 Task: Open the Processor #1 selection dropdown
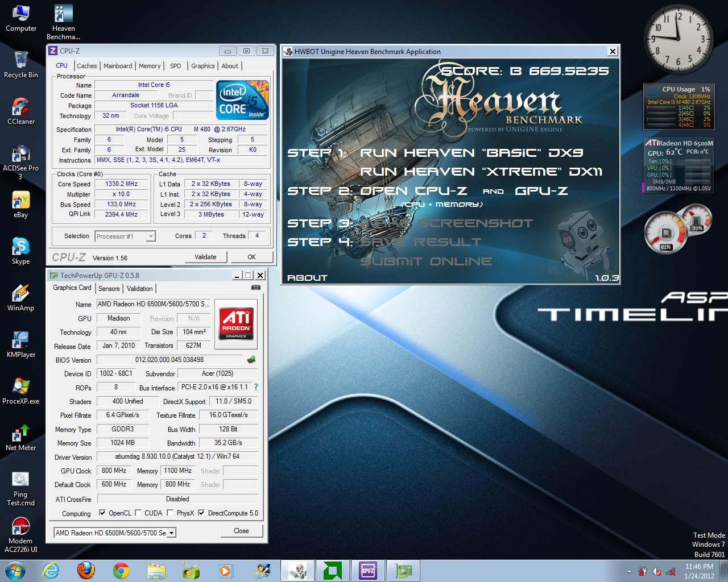125,236
